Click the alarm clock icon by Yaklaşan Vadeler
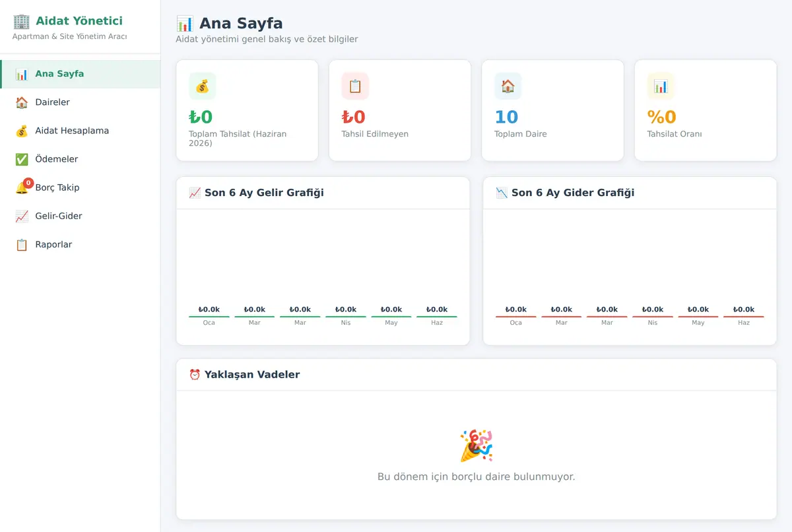 (195, 375)
